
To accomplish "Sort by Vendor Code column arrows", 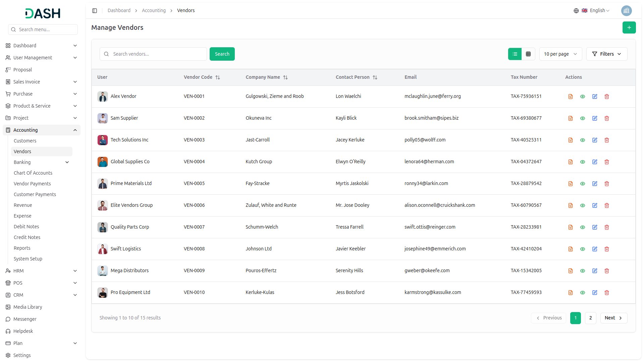I will pyautogui.click(x=218, y=77).
